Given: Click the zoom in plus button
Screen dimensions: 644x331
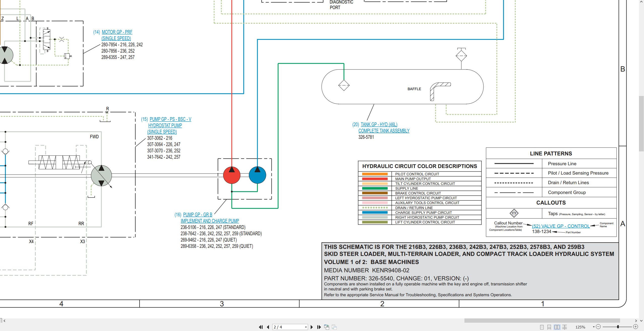Looking at the screenshot, I should click(x=635, y=327).
